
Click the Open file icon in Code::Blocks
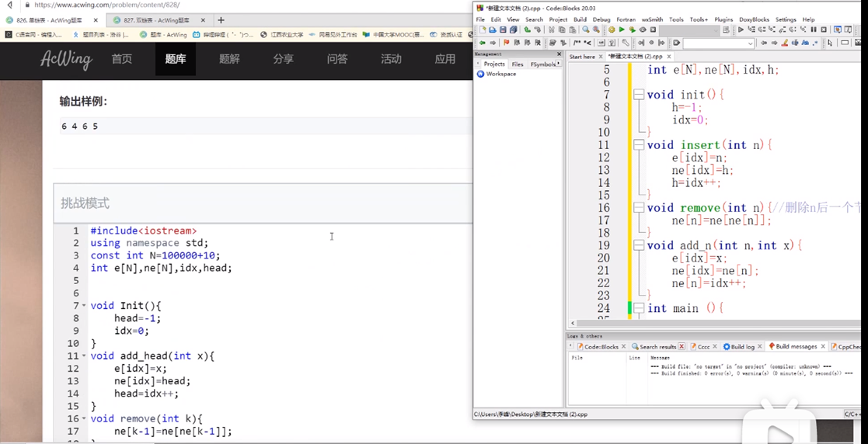pos(493,29)
